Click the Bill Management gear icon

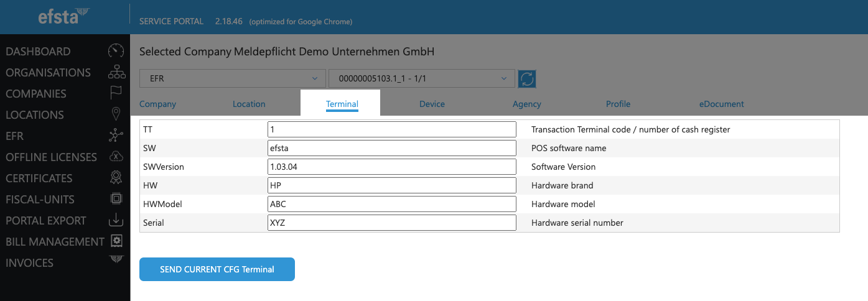click(x=116, y=241)
